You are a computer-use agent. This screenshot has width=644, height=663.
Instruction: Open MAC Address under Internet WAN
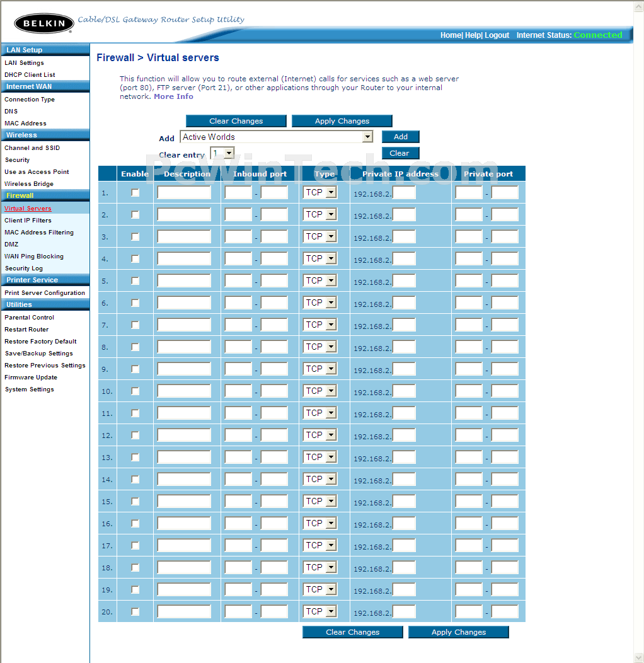coord(25,124)
